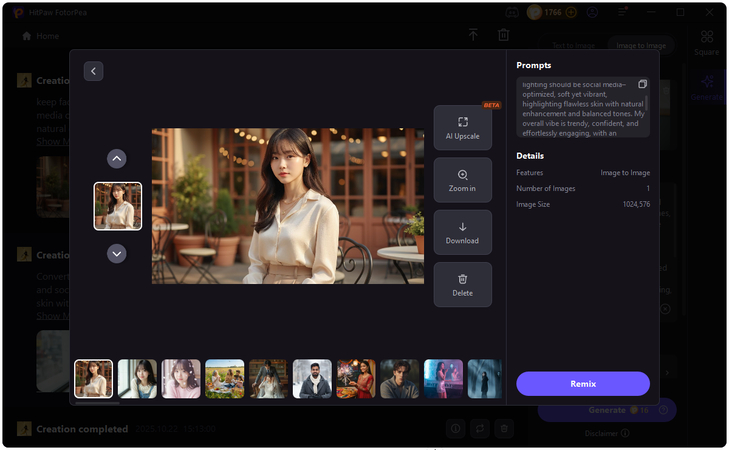Switch to Text to Image tab behind dialog

click(574, 45)
